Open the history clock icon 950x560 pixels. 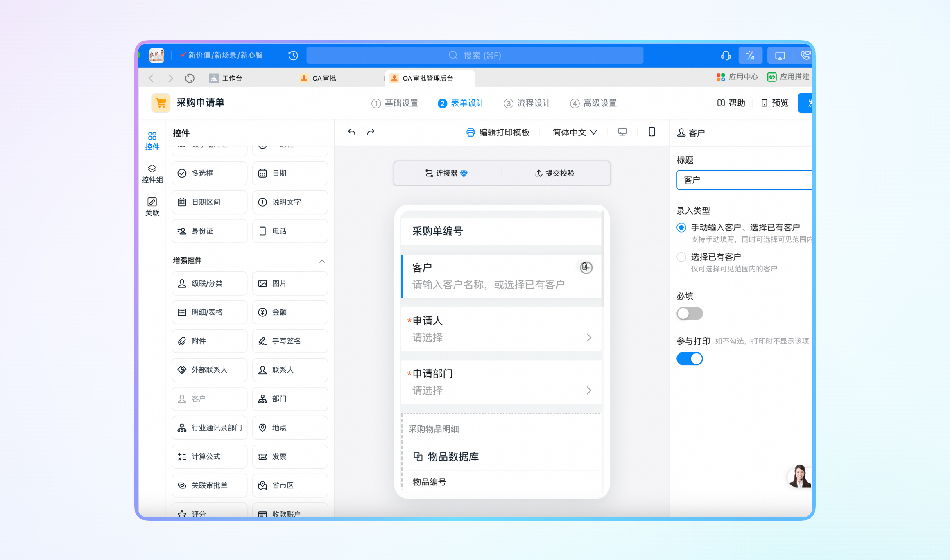293,55
